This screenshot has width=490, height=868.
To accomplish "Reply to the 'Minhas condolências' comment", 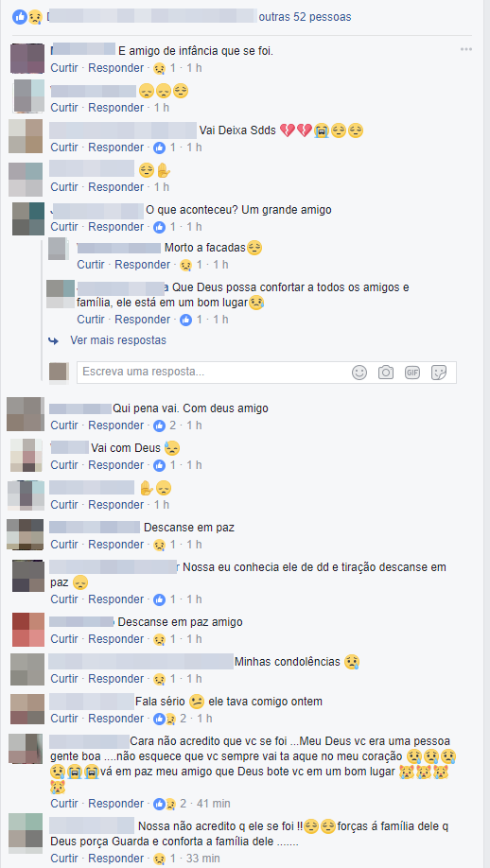I will tap(115, 679).
